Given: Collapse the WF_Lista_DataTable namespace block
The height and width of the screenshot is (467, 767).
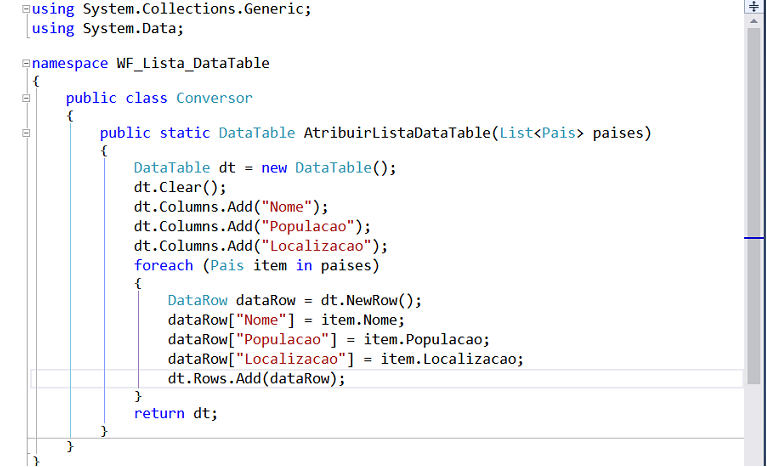Looking at the screenshot, I should (x=26, y=63).
